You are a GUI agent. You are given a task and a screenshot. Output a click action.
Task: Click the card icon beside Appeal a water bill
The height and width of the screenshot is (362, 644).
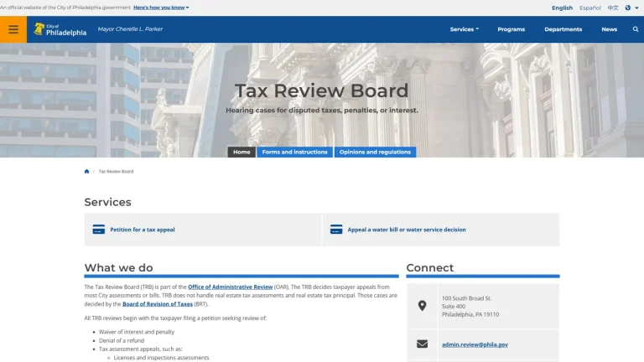point(336,230)
